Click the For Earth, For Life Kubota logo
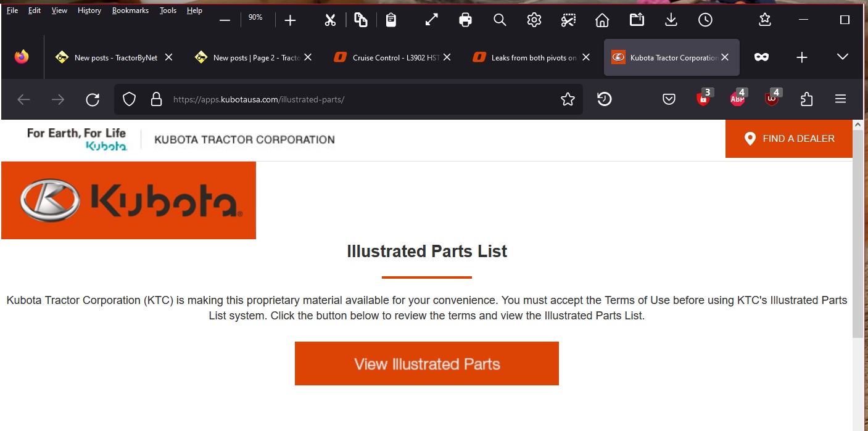This screenshot has height=431, width=868. point(76,139)
